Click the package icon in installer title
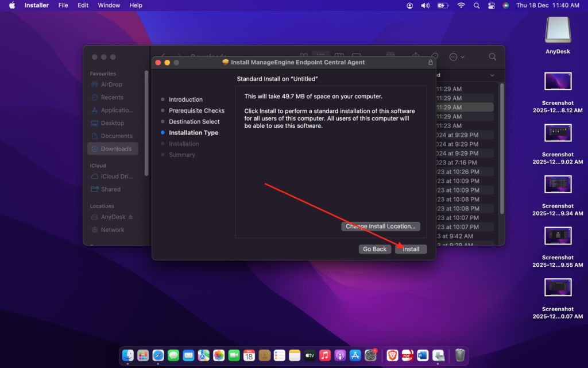 (225, 62)
